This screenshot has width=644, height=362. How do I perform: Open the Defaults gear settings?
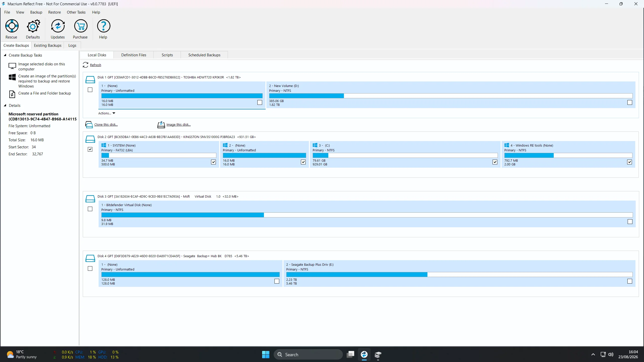click(33, 26)
